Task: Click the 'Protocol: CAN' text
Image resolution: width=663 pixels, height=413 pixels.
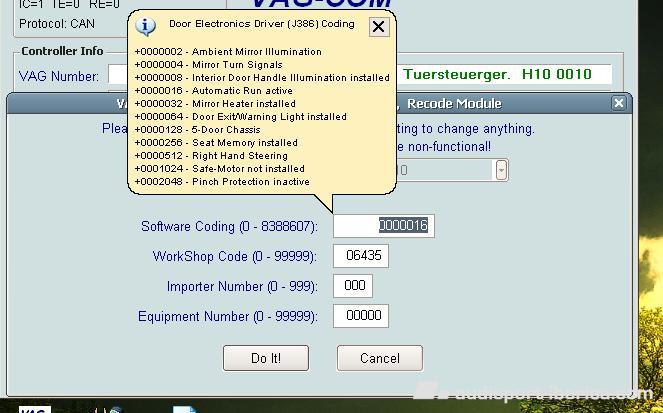Action: point(57,24)
